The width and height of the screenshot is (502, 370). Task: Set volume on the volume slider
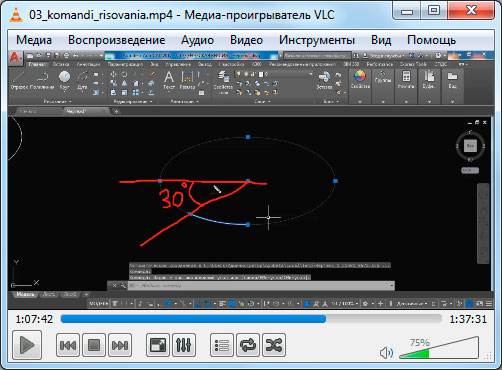point(439,348)
